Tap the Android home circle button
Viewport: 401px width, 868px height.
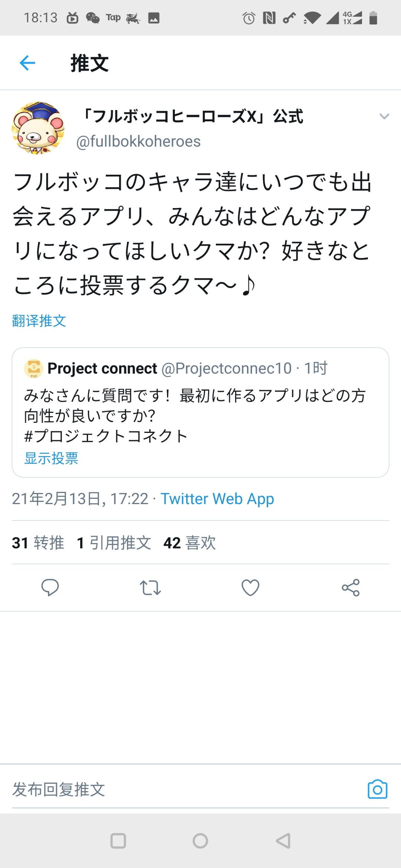pyautogui.click(x=200, y=841)
